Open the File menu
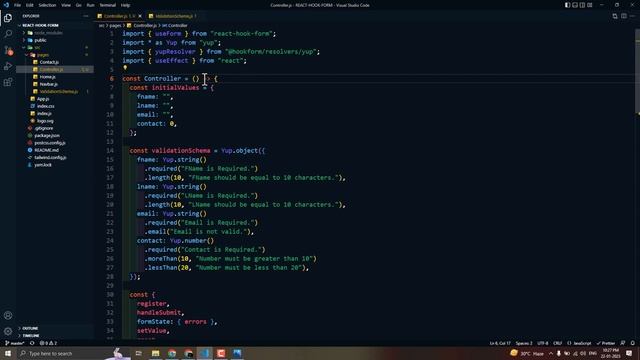The width and height of the screenshot is (640, 360). point(18,5)
